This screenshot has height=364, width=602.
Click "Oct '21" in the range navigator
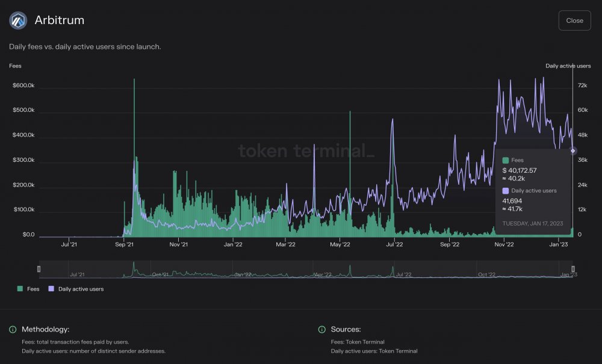(x=160, y=274)
